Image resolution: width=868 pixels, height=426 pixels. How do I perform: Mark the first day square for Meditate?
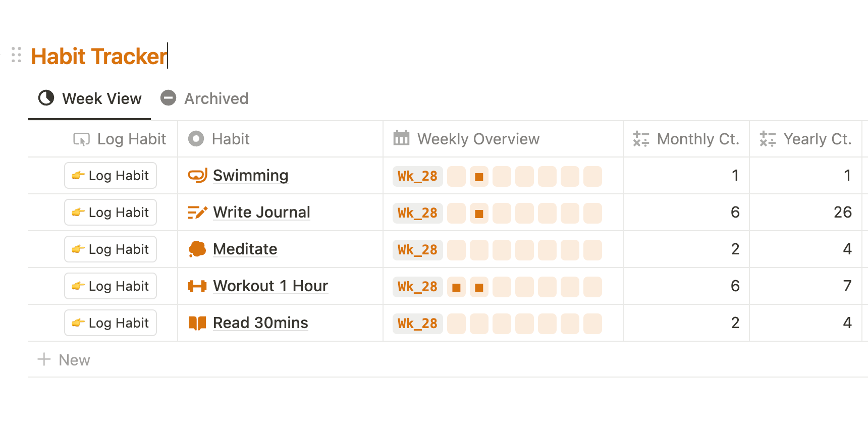(456, 249)
